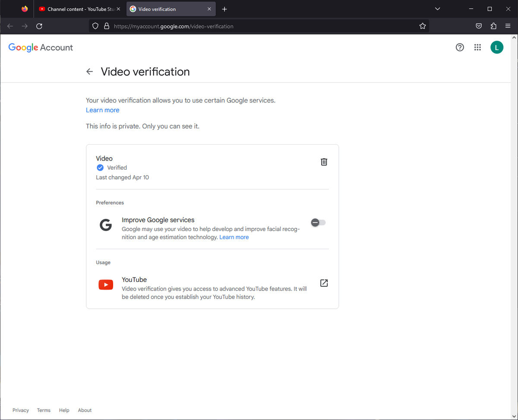
Task: Open the Help footer link
Action: [64, 410]
